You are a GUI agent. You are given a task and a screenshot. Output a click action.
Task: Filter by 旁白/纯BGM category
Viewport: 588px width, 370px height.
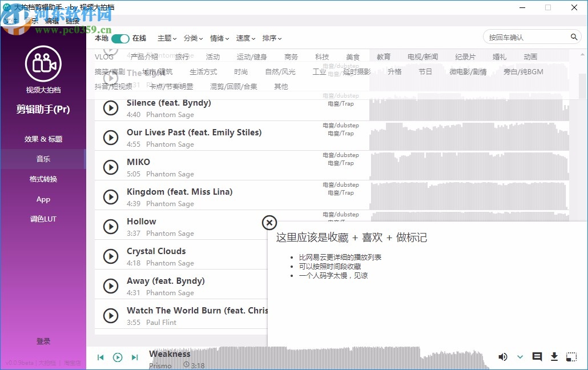coord(523,72)
